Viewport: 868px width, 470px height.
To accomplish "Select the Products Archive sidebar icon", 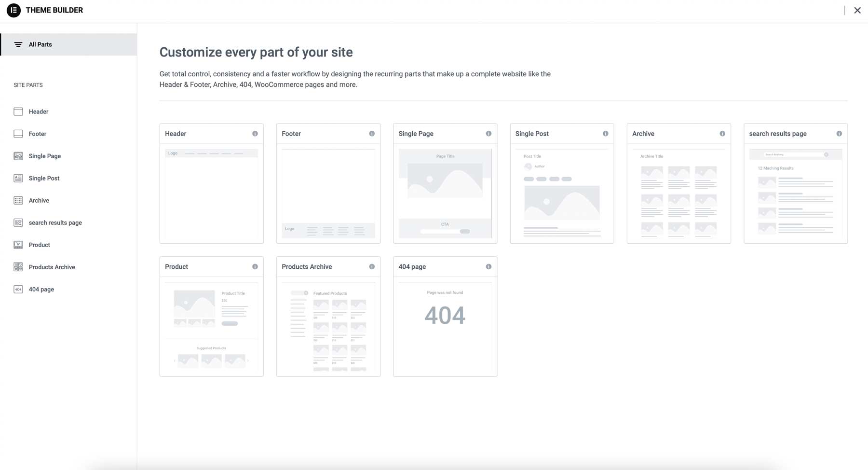I will click(x=18, y=267).
